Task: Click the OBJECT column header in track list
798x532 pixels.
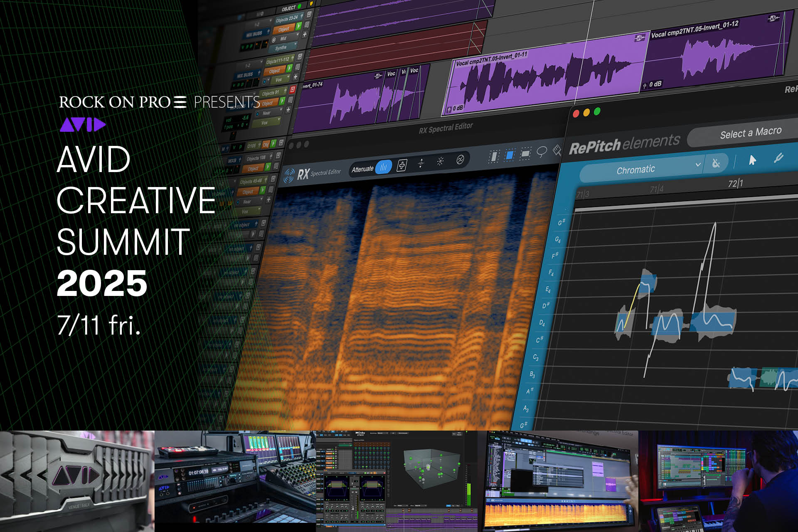Action: 288,8
